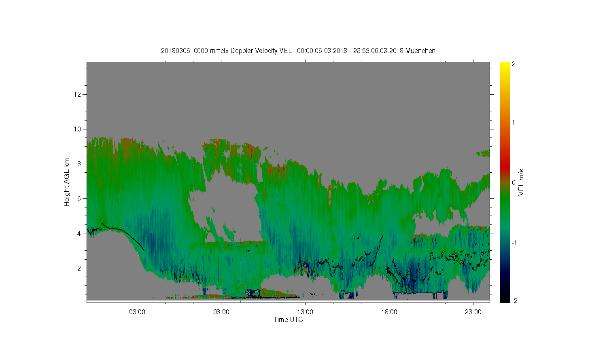Click the height tick label "8"
The width and height of the screenshot is (607, 364).
[79, 164]
